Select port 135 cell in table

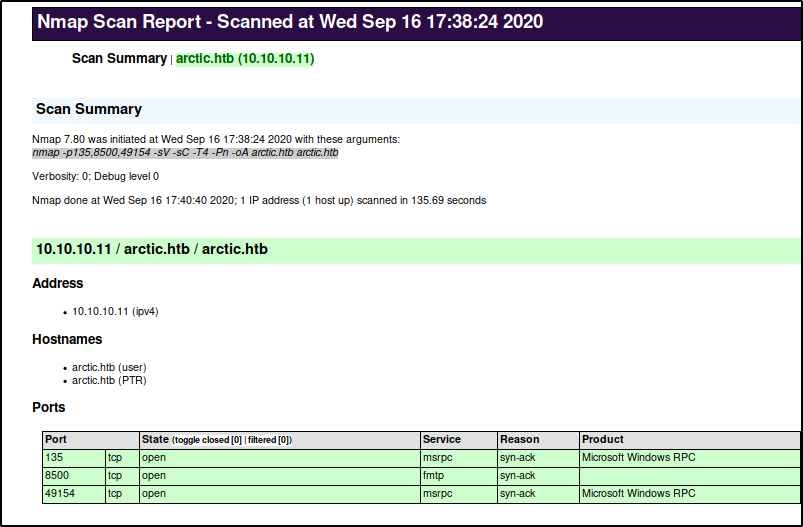point(74,458)
